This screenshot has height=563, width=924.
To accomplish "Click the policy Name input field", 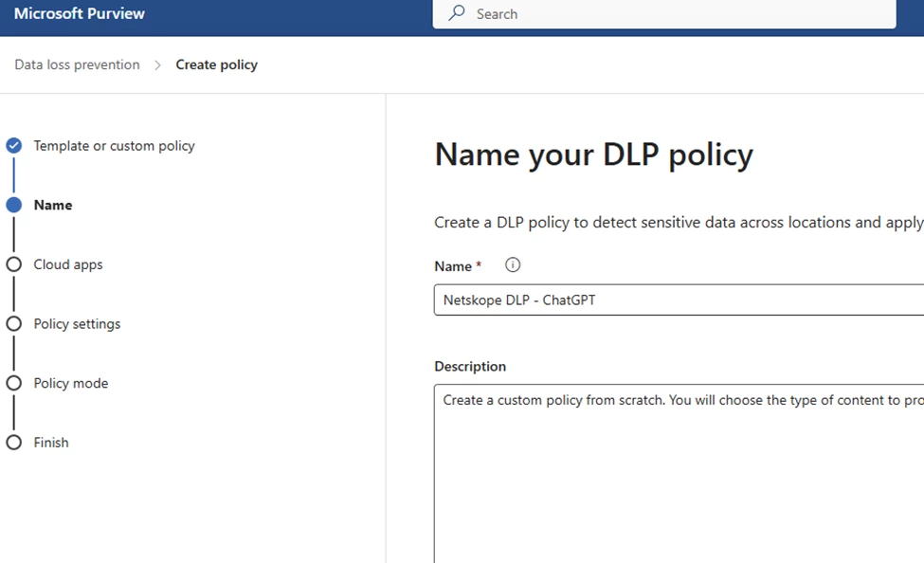I will click(x=679, y=300).
